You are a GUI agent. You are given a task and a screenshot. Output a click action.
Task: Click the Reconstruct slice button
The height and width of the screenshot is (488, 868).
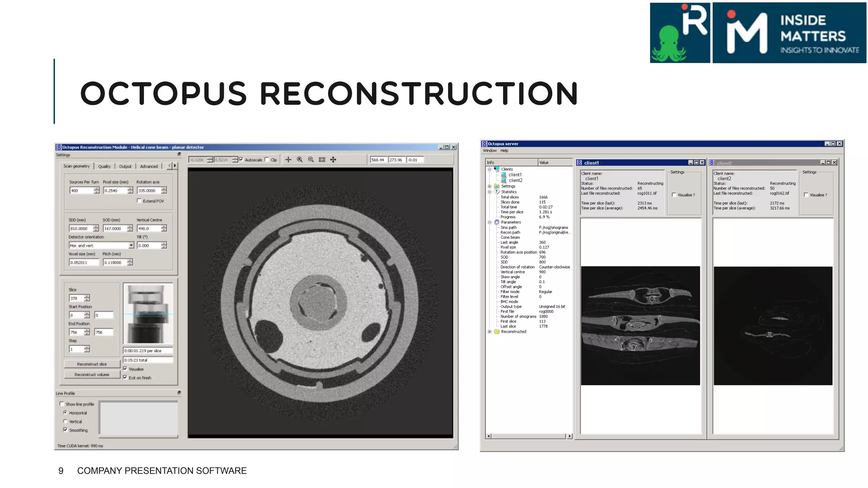[x=92, y=364]
